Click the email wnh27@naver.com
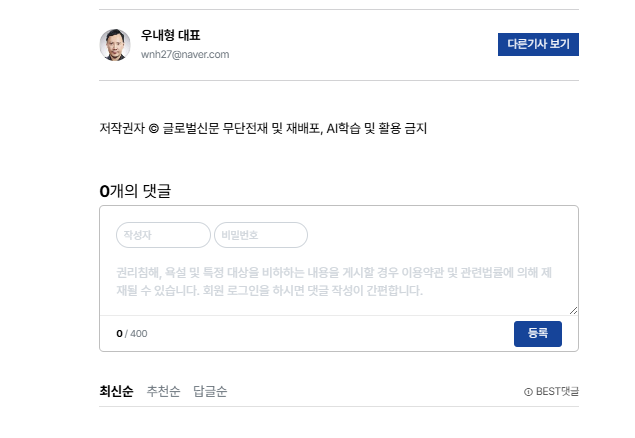The width and height of the screenshot is (635, 438). 185,54
